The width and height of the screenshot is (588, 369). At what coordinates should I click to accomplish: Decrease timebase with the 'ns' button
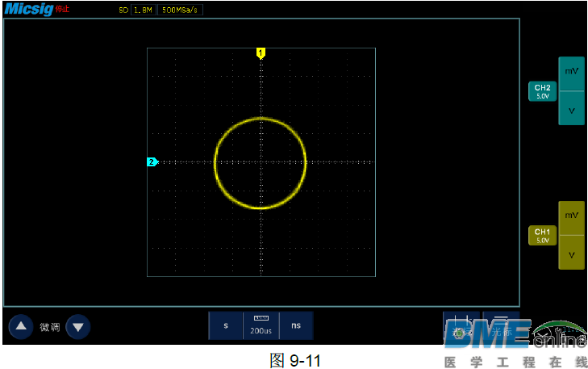[x=296, y=325]
